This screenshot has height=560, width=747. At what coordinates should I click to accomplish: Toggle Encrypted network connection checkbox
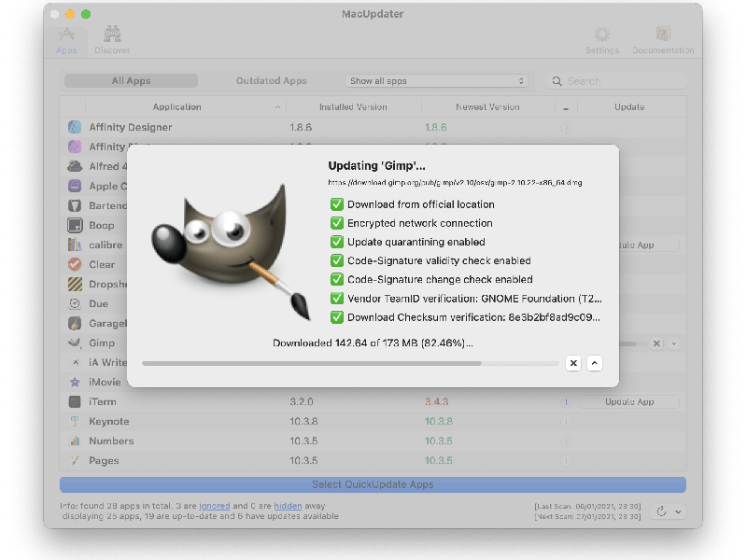337,223
